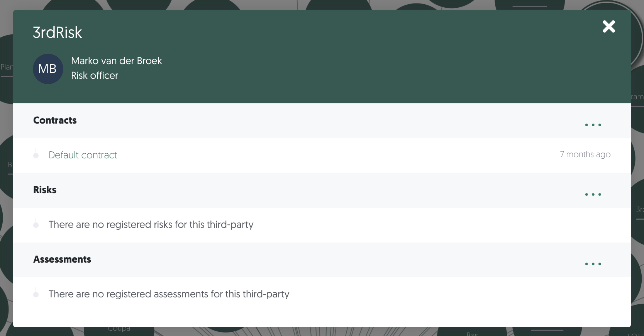
Task: Open the Risks three-dot options menu
Action: point(593,194)
